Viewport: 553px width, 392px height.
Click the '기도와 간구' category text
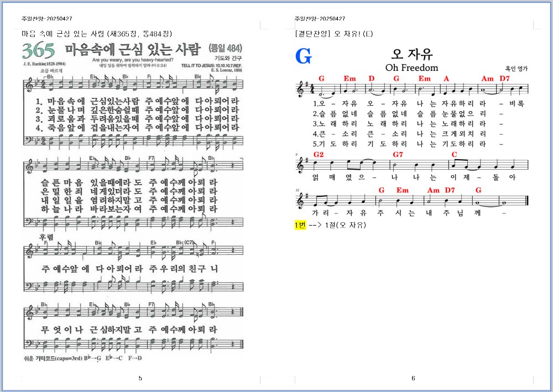tap(228, 58)
